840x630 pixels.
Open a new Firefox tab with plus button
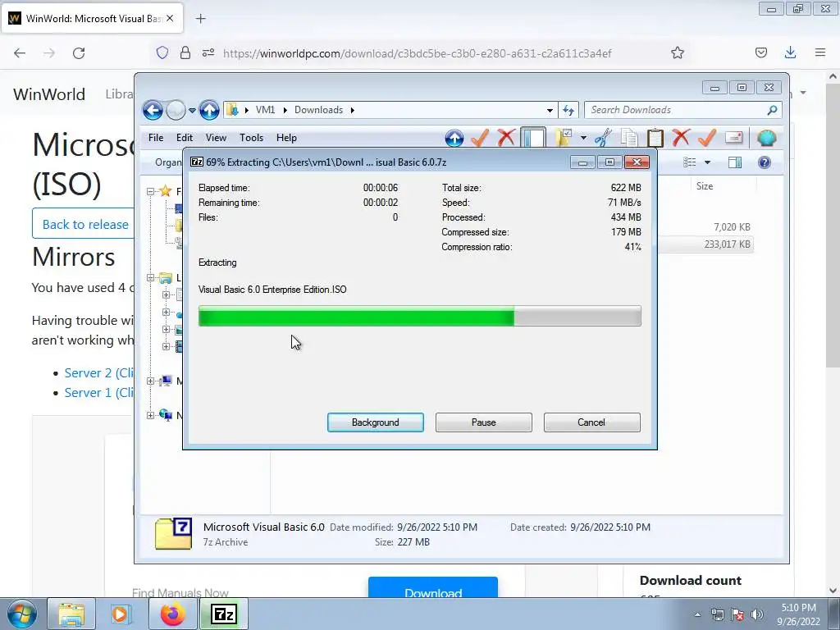(x=201, y=19)
